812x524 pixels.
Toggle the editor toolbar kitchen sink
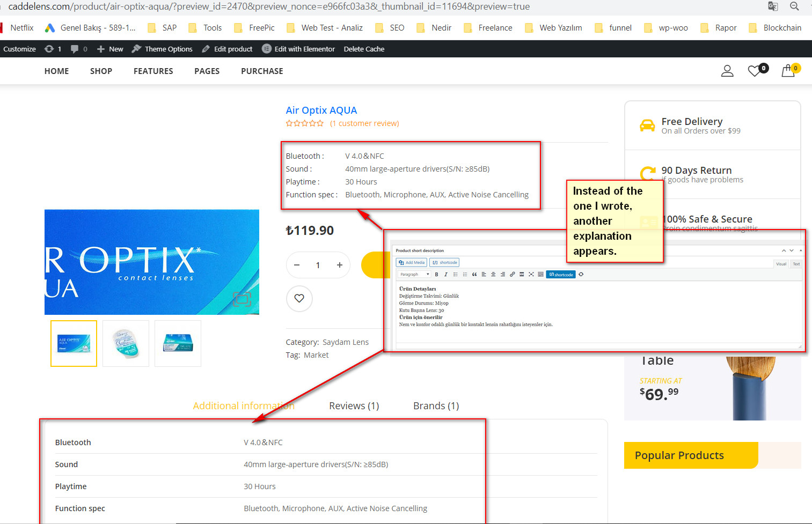click(x=540, y=274)
